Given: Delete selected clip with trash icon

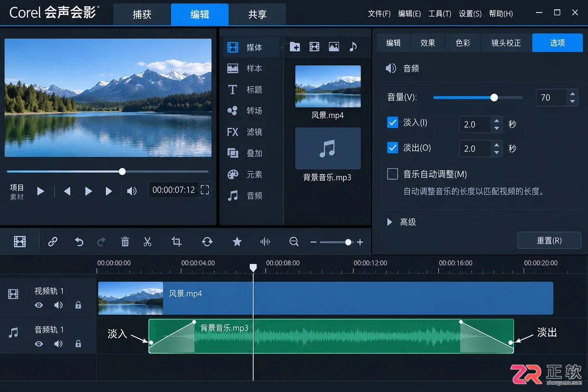Looking at the screenshot, I should pos(125,242).
